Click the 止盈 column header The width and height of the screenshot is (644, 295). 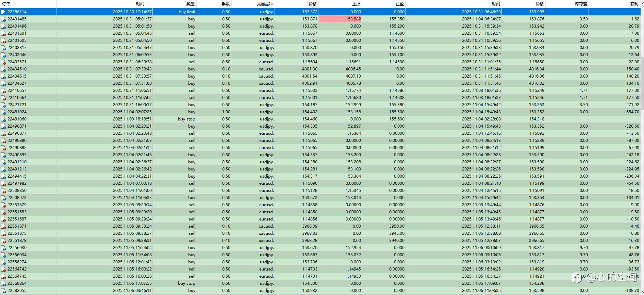(384, 4)
